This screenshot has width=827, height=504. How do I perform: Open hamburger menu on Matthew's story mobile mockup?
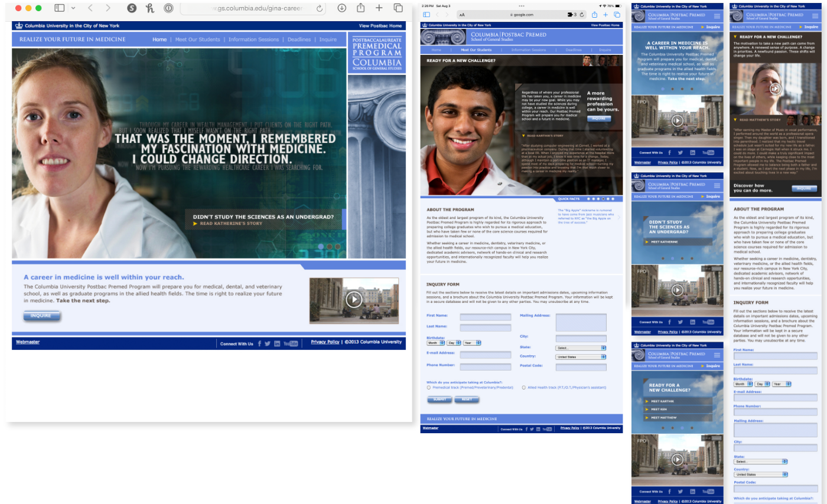click(815, 16)
